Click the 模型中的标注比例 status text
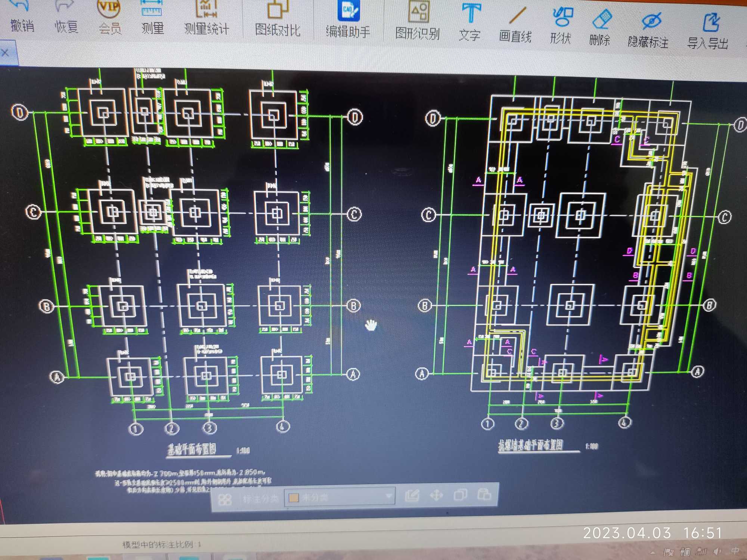747x560 pixels. 162,545
